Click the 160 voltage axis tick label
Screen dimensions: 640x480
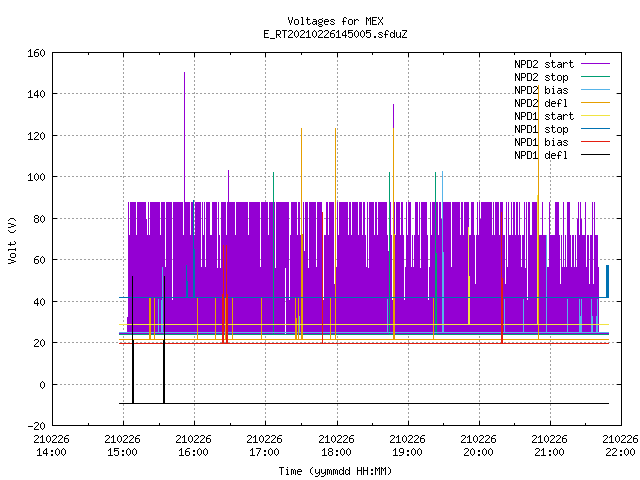click(36, 53)
